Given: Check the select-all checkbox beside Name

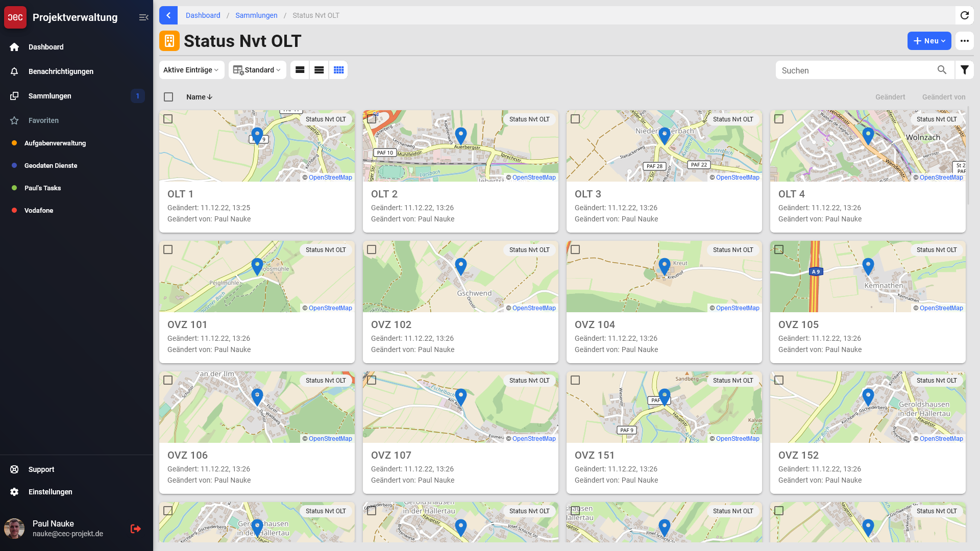Looking at the screenshot, I should click(168, 97).
